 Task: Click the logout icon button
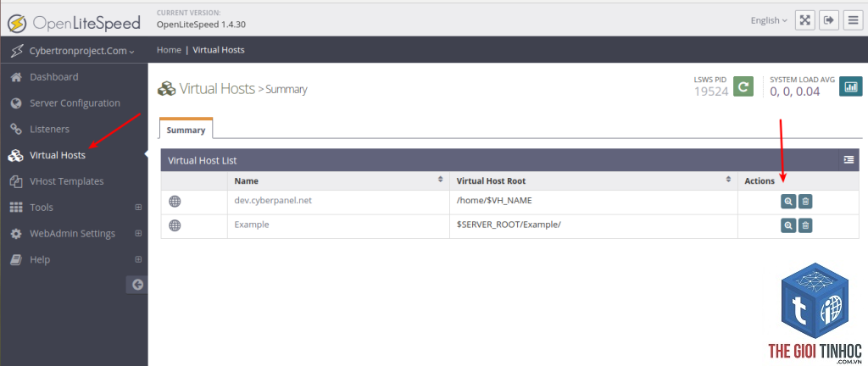coord(829,20)
